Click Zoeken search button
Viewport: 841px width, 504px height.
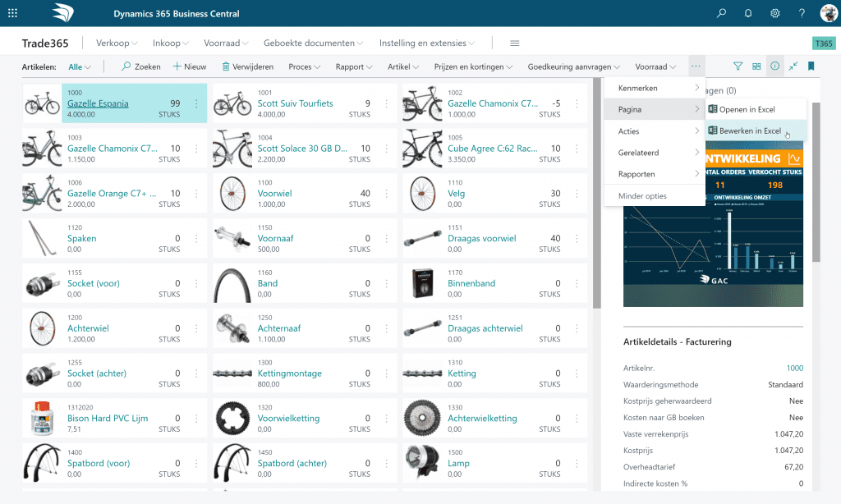point(141,66)
